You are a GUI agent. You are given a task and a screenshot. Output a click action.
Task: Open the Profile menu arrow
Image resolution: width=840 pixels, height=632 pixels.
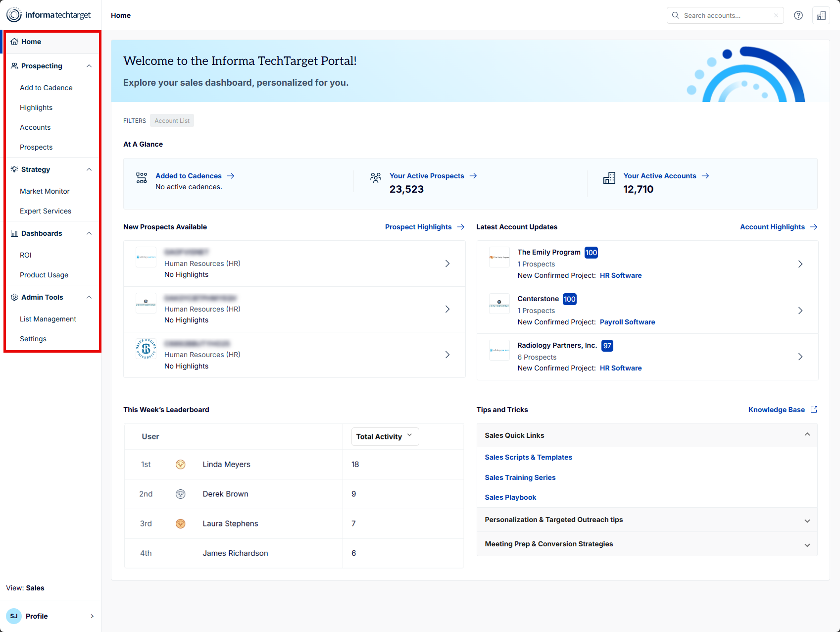[92, 616]
